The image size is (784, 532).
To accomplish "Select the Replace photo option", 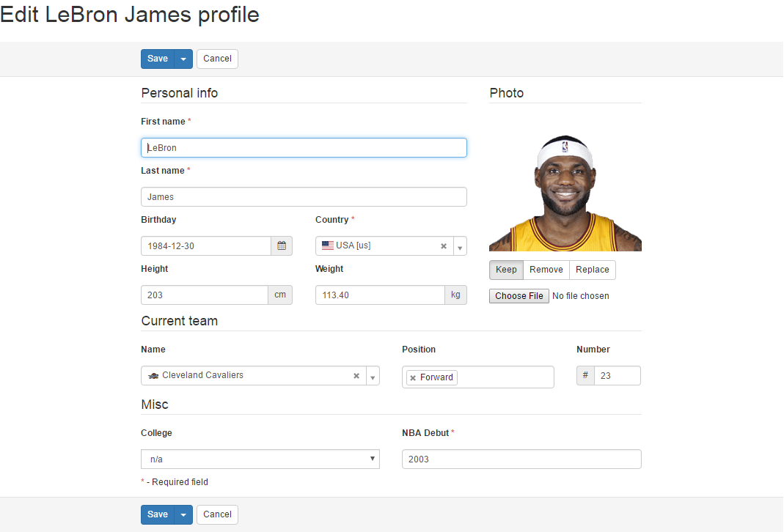I will coord(592,270).
